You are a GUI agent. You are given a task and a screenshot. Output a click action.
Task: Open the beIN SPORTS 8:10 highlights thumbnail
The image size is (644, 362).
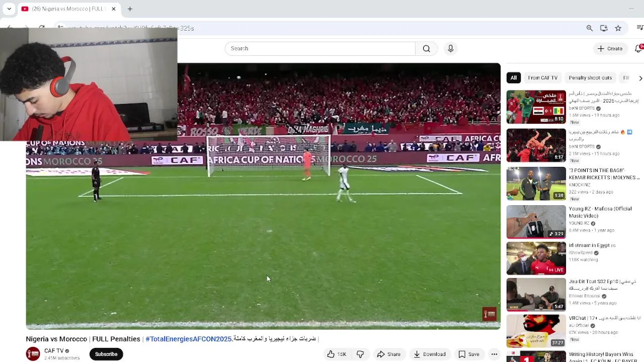(x=536, y=107)
